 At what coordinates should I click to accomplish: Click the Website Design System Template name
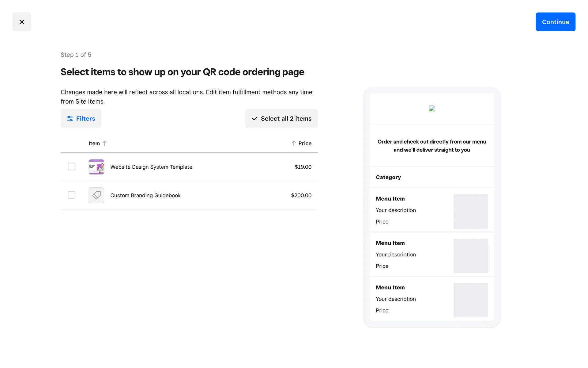tap(151, 167)
